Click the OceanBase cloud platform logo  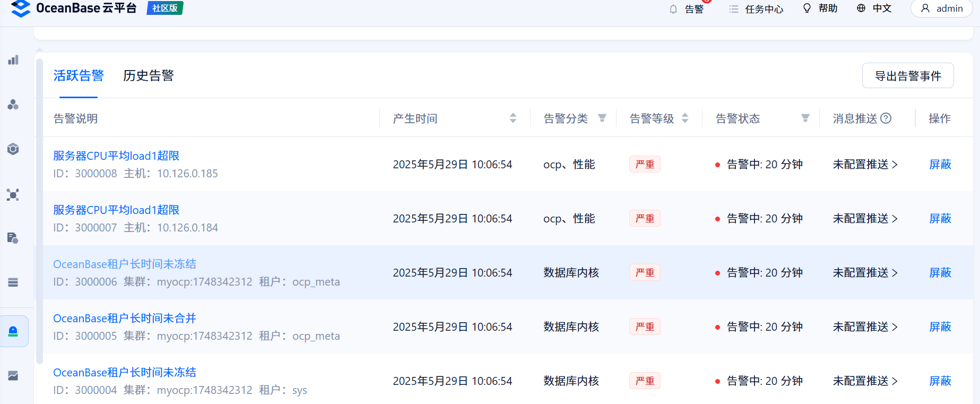pos(74,8)
